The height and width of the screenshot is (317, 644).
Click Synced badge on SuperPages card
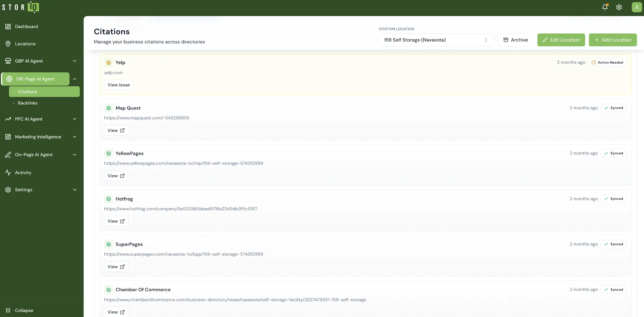pos(613,244)
